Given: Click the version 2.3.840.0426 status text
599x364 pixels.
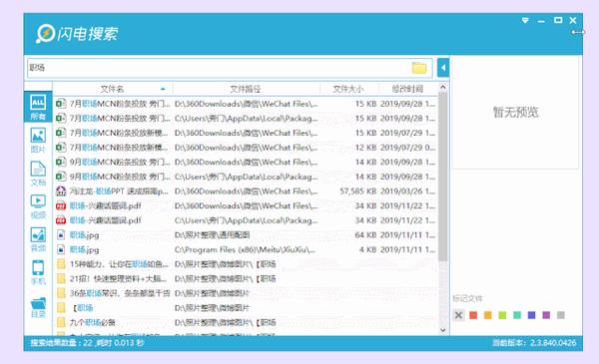Looking at the screenshot, I should pos(534,343).
